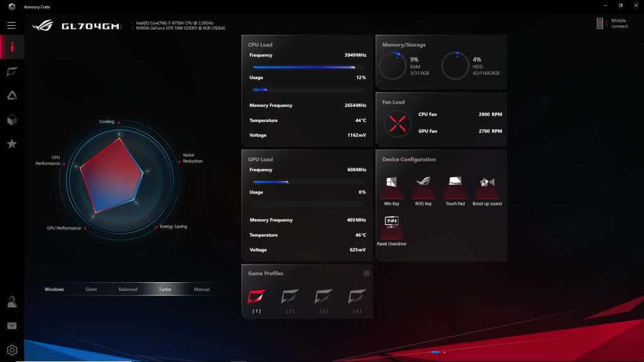Image resolution: width=644 pixels, height=362 pixels.
Task: Click the Intel Core i7-8750H CPU text
Action: (x=175, y=23)
